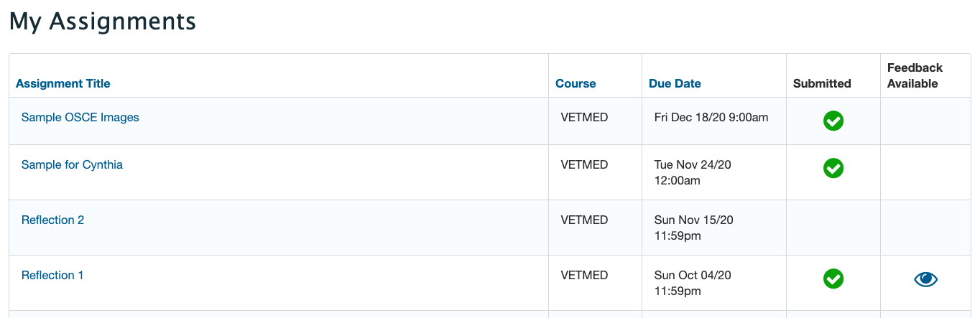This screenshot has height=318, width=980.
Task: Sort the table by Assignment Title header
Action: 63,83
